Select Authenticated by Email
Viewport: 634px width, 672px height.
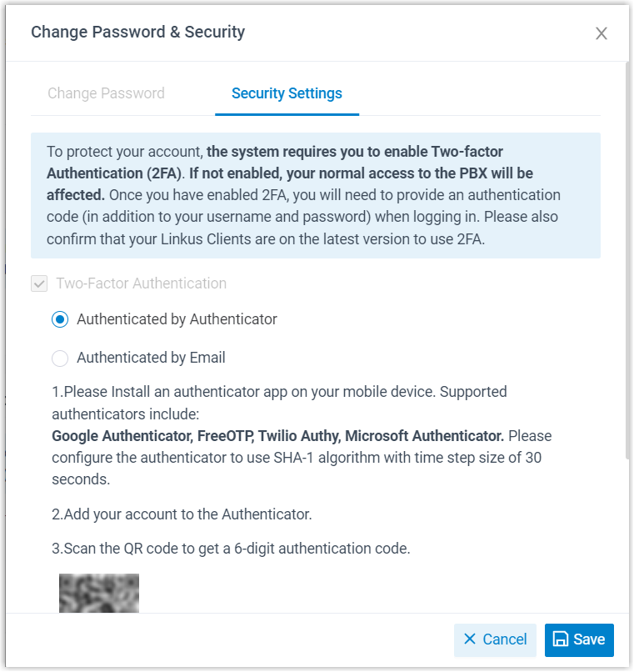59,358
